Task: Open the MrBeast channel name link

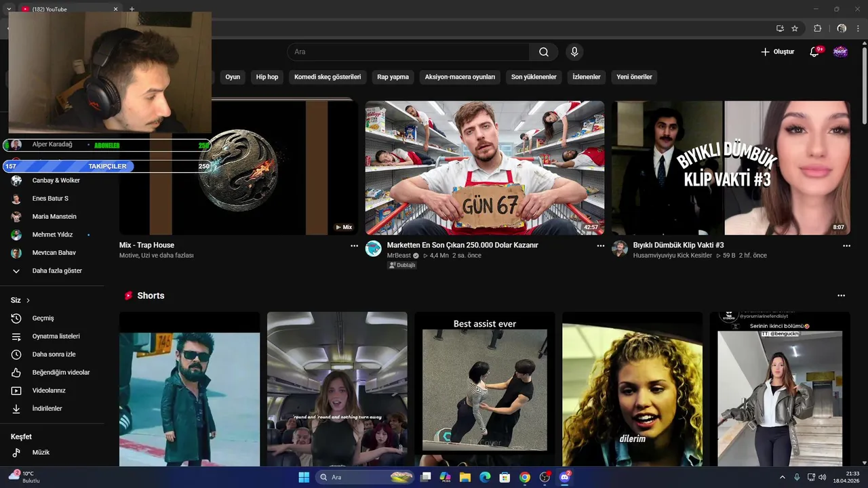Action: (399, 256)
